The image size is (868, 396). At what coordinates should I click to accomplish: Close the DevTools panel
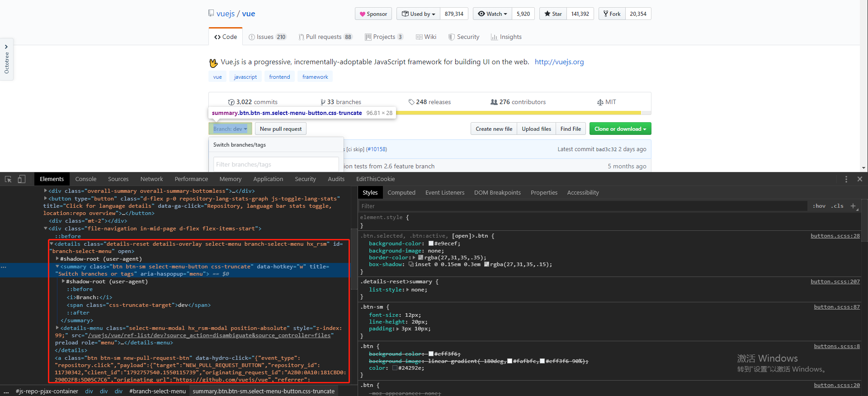pyautogui.click(x=860, y=179)
